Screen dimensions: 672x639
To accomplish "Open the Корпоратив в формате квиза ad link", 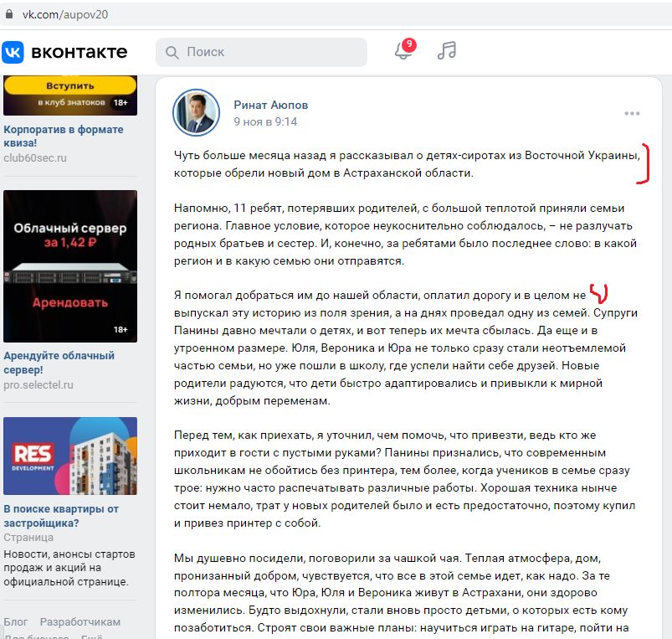I will [64, 136].
